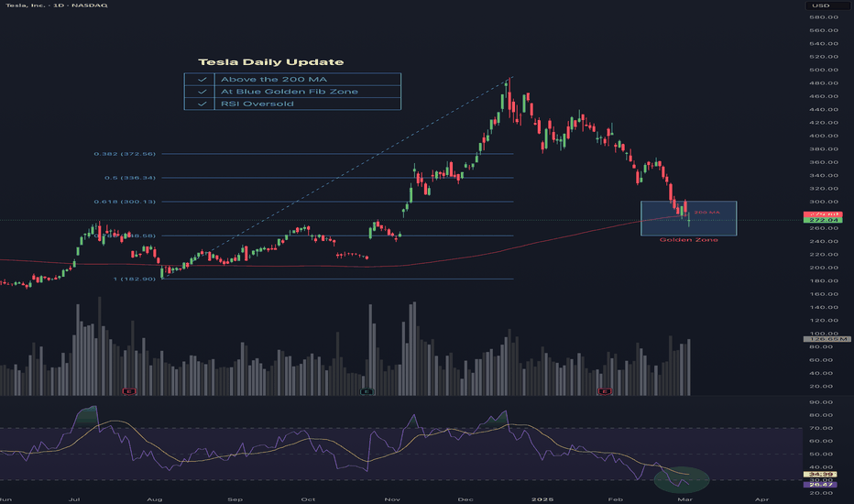Select the At Blue Golden Fib Zone text
Screen dimensions: 854x504
click(x=290, y=92)
